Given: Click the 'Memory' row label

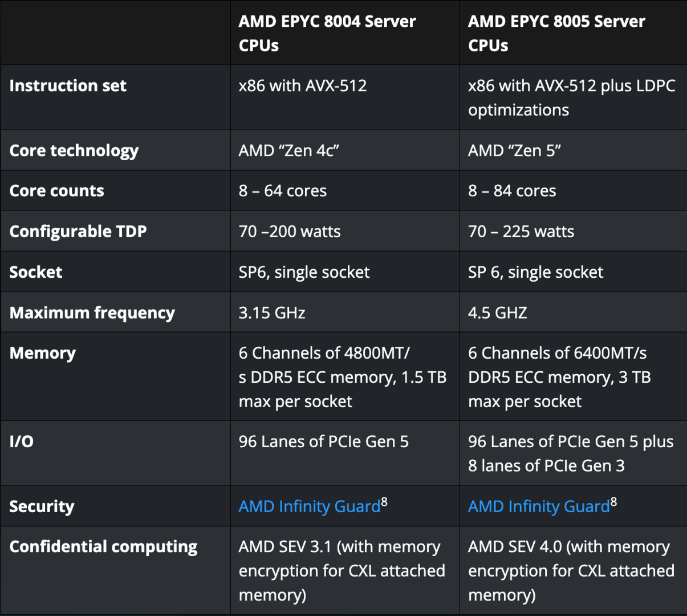Looking at the screenshot, I should [x=43, y=353].
